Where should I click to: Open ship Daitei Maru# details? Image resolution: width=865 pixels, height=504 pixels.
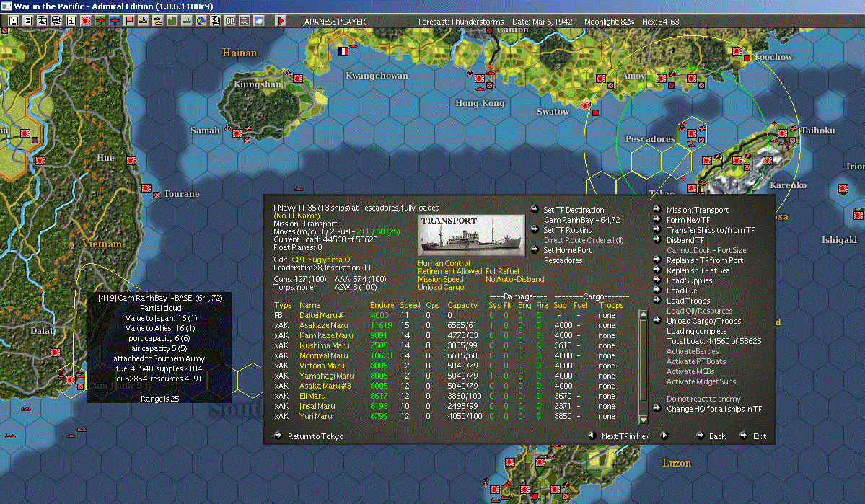click(x=321, y=315)
